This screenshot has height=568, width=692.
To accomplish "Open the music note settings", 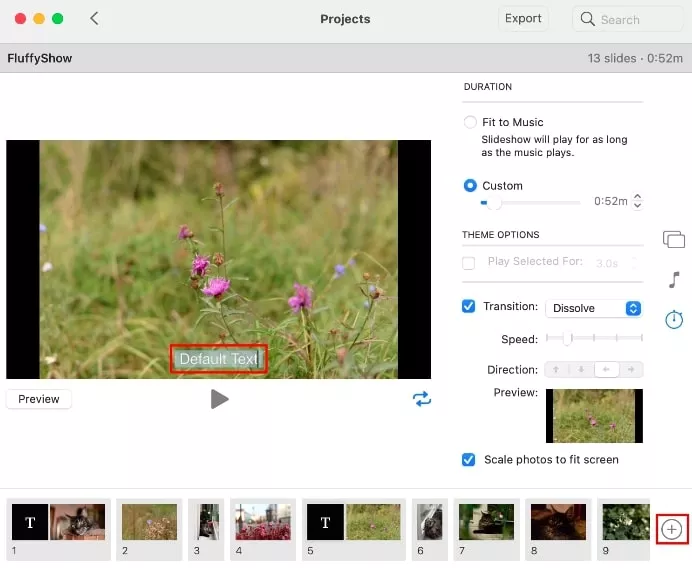I will click(673, 279).
